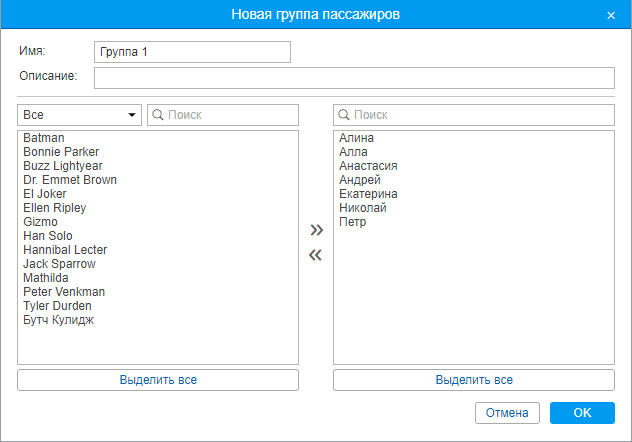Screen dimensions: 632x442
Task: Select Jack Sparrow in the list
Action: point(59,264)
